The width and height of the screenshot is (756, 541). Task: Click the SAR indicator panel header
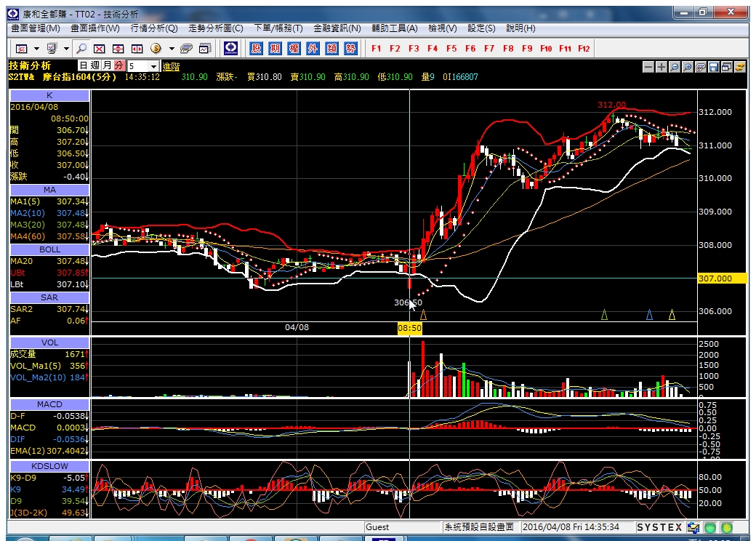(x=49, y=297)
